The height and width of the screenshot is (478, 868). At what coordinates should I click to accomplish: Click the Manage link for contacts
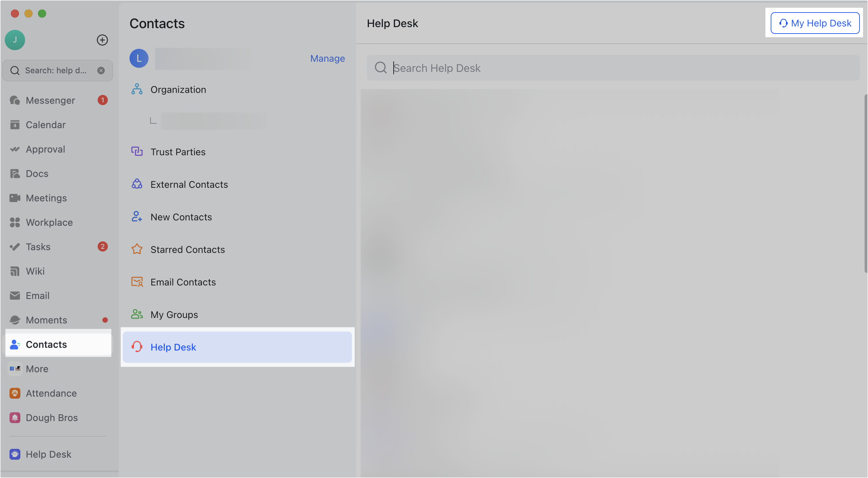[327, 58]
